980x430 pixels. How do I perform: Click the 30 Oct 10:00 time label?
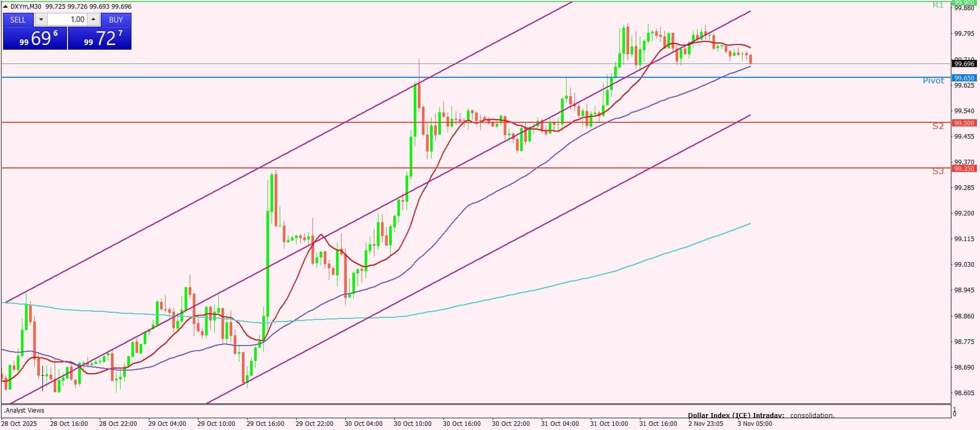pos(412,424)
